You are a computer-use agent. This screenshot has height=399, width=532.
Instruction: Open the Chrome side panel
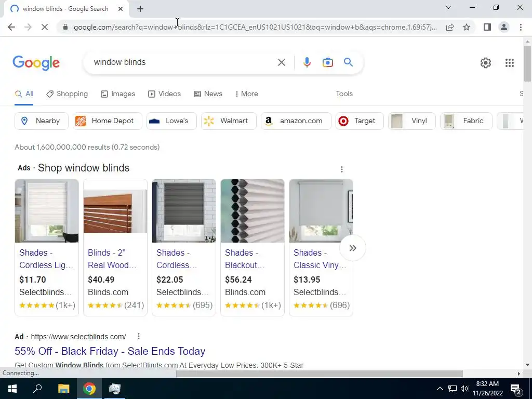[487, 27]
